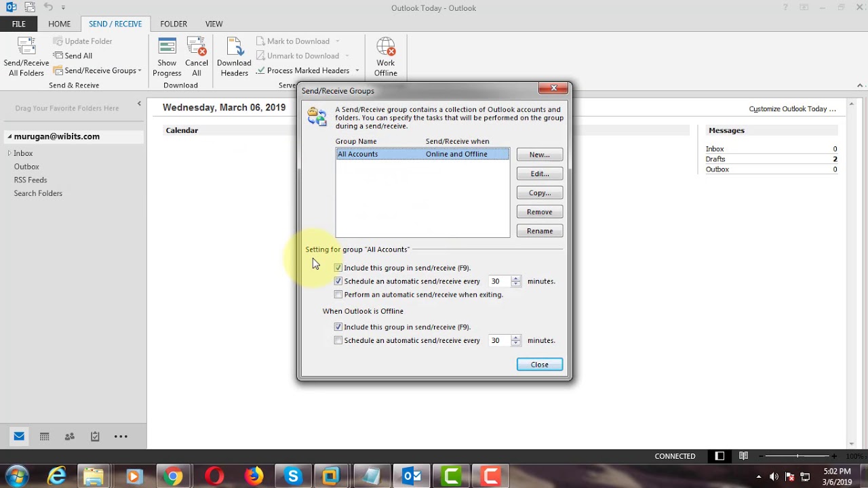This screenshot has height=488, width=868.
Task: Click Customize Outlook Today link
Action: click(x=792, y=108)
